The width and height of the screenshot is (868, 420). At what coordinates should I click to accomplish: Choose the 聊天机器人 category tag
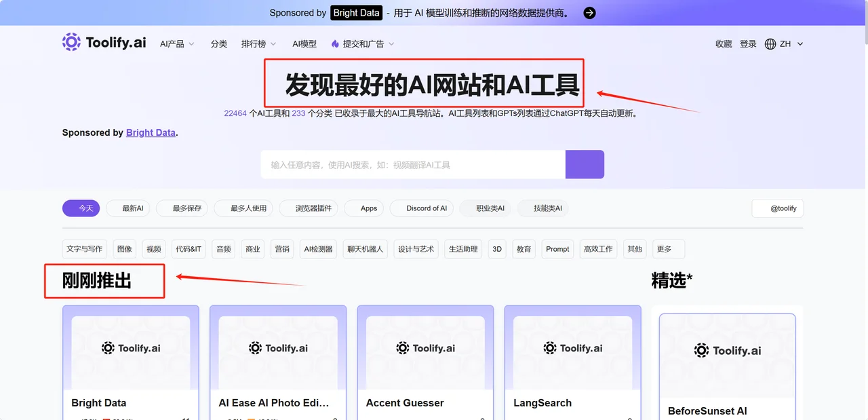click(x=366, y=249)
